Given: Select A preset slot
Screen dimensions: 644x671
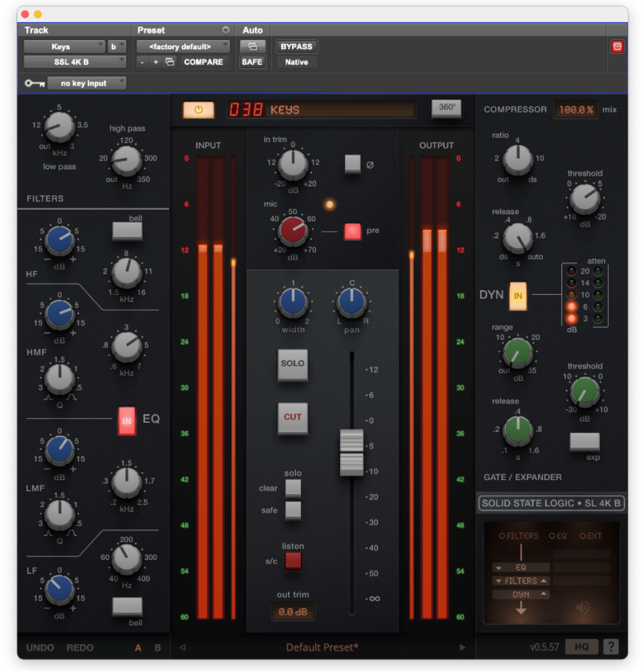Looking at the screenshot, I should [x=138, y=648].
